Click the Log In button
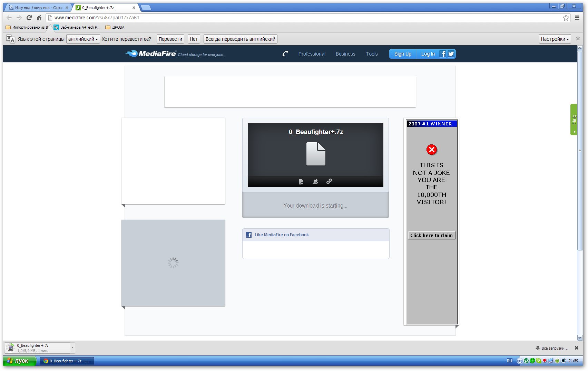 428,54
